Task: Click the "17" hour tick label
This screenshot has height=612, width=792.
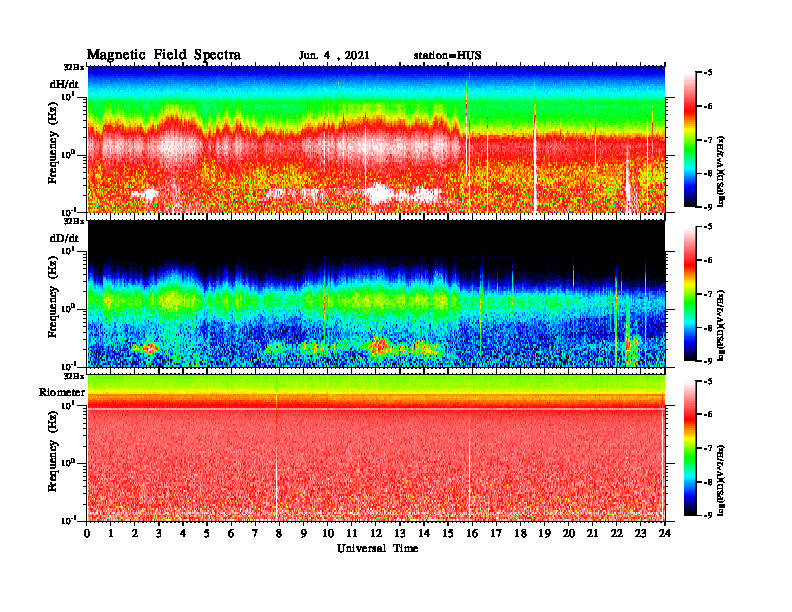Action: click(x=496, y=533)
